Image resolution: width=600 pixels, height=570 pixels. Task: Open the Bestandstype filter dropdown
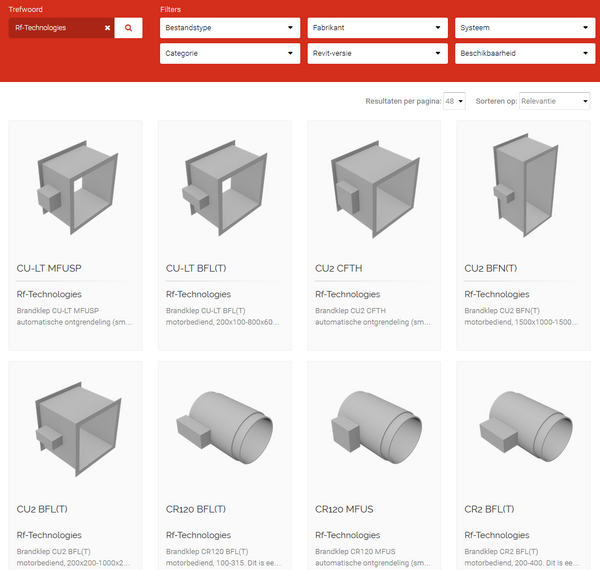point(230,28)
